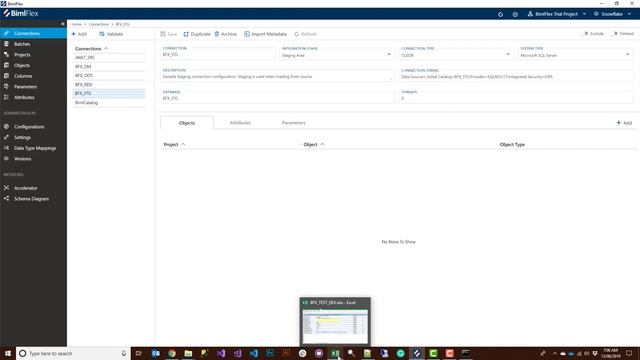Switch to the Attributes tab
The image size is (640, 360).
coord(240,123)
